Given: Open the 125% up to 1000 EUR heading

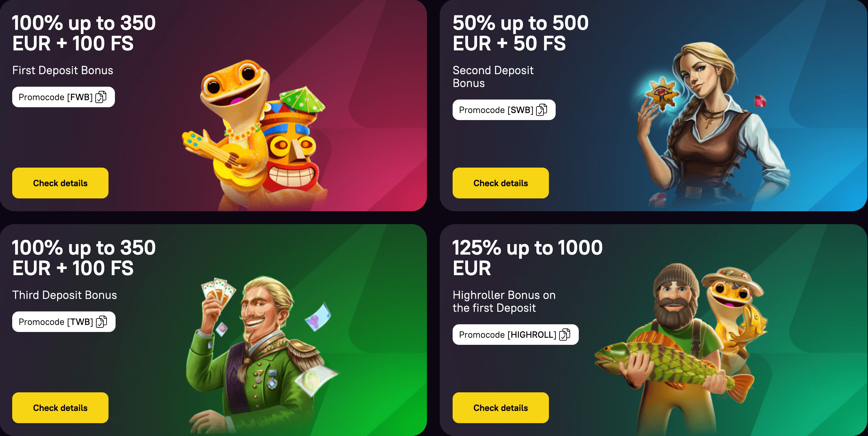Looking at the screenshot, I should pyautogui.click(x=528, y=258).
